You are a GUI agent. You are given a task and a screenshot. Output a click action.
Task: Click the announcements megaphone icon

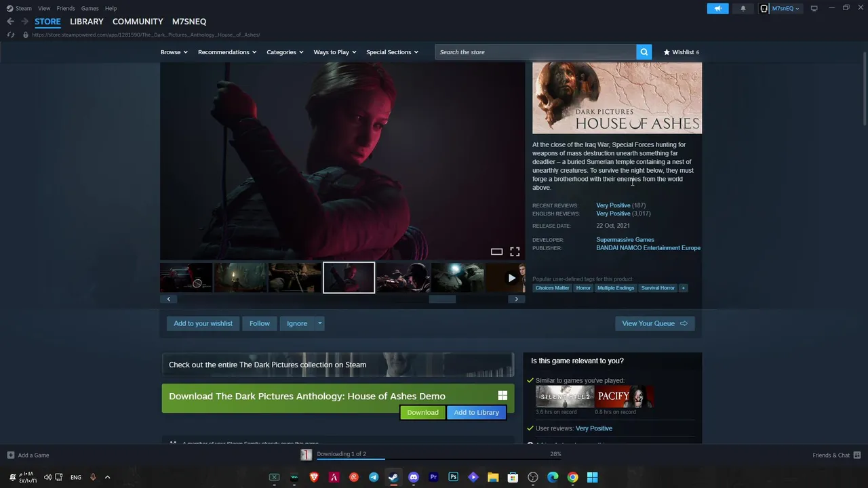[717, 8]
